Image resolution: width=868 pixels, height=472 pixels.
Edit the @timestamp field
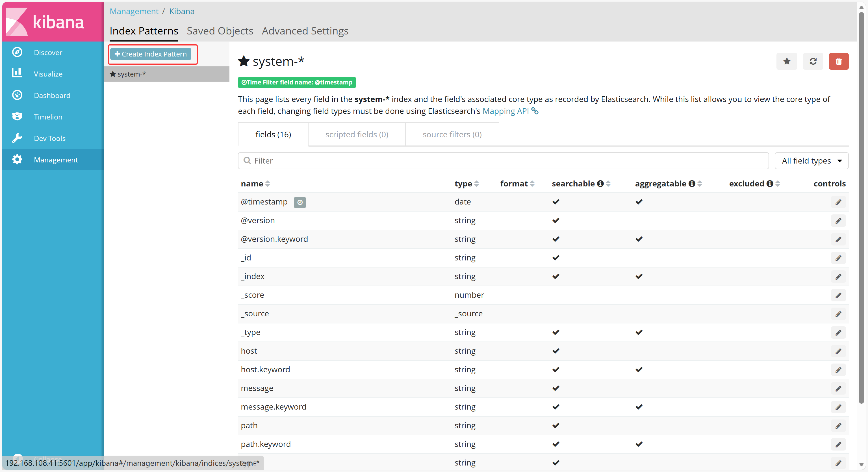pyautogui.click(x=838, y=202)
